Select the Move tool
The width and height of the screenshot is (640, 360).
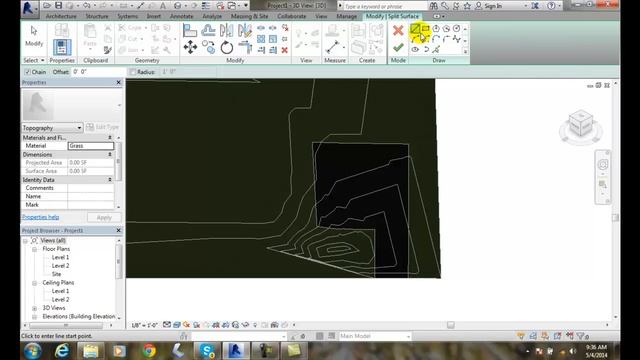point(190,47)
